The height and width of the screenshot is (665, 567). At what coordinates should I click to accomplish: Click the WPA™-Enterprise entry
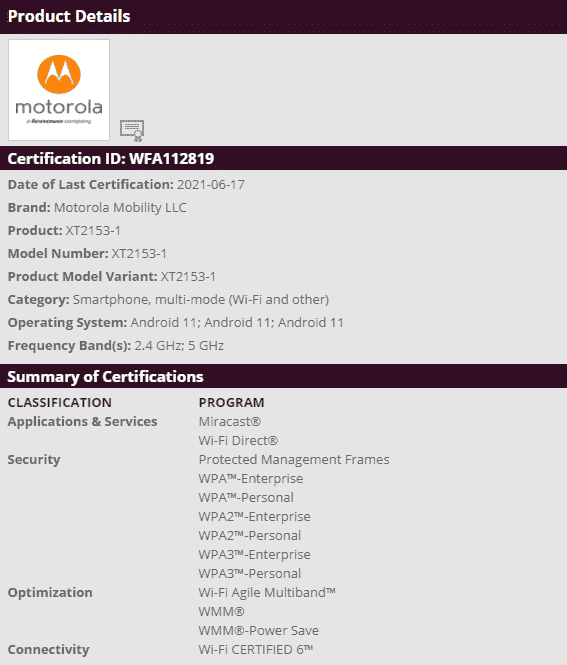click(251, 479)
